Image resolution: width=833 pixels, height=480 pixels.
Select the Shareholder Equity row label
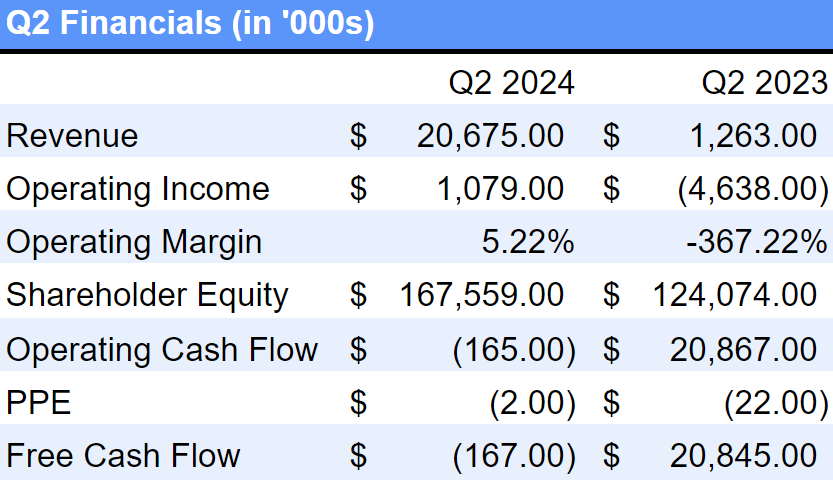tap(147, 295)
